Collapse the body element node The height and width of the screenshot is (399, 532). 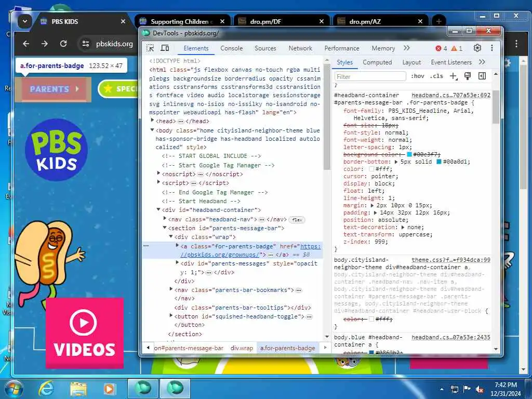[152, 130]
